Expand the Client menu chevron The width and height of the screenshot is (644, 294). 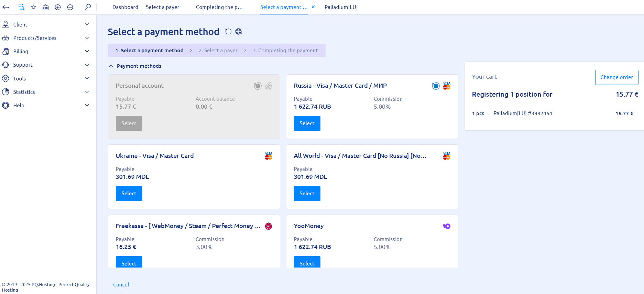pyautogui.click(x=87, y=24)
